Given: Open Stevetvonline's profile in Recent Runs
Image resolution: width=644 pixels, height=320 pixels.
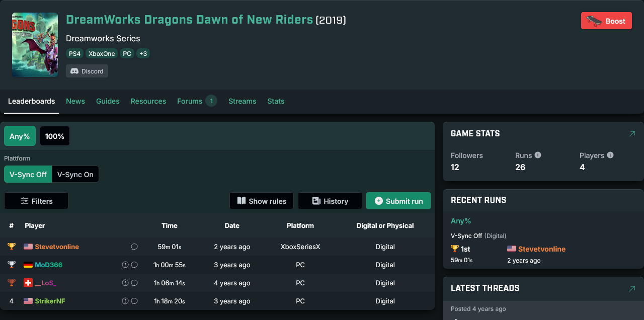Looking at the screenshot, I should tap(542, 249).
